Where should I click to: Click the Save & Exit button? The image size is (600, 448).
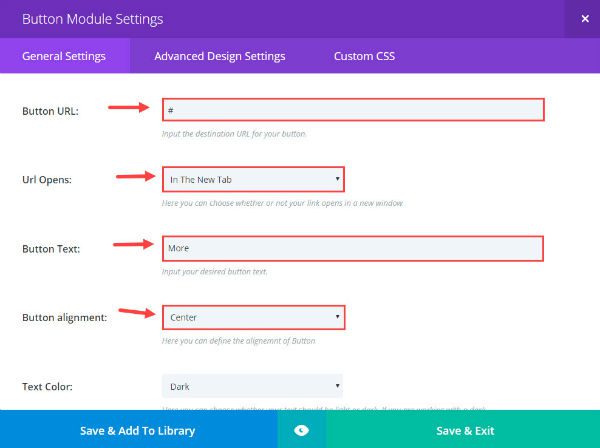point(462,430)
